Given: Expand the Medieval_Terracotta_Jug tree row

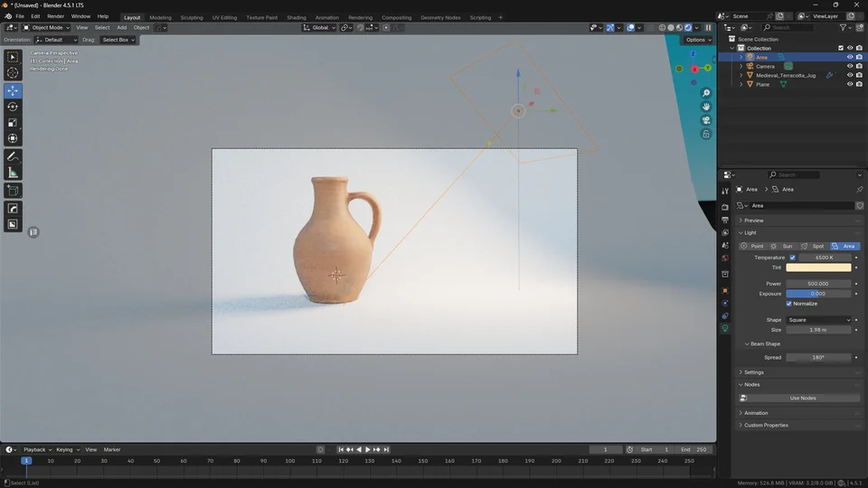Looking at the screenshot, I should tap(741, 75).
